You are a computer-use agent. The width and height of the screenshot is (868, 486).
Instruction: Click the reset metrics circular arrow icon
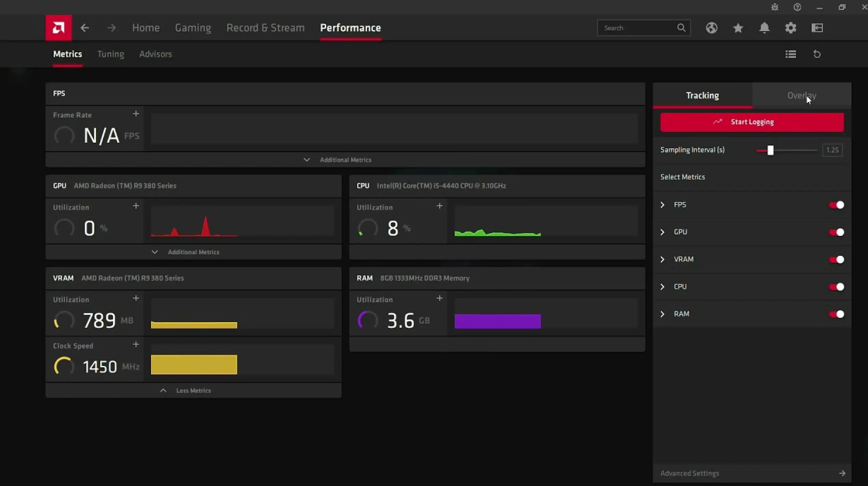point(817,54)
